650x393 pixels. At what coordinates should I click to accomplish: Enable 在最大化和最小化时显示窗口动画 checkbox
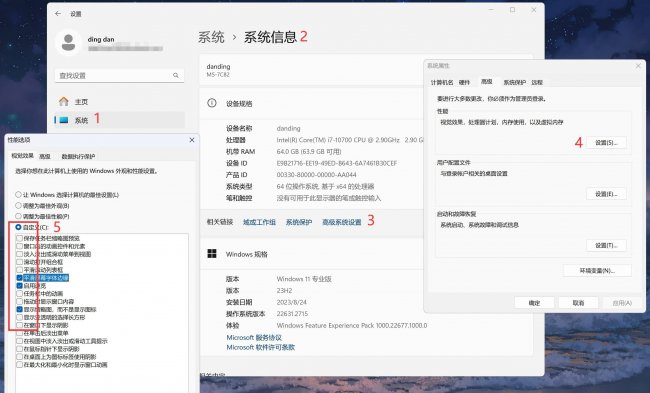click(x=19, y=365)
